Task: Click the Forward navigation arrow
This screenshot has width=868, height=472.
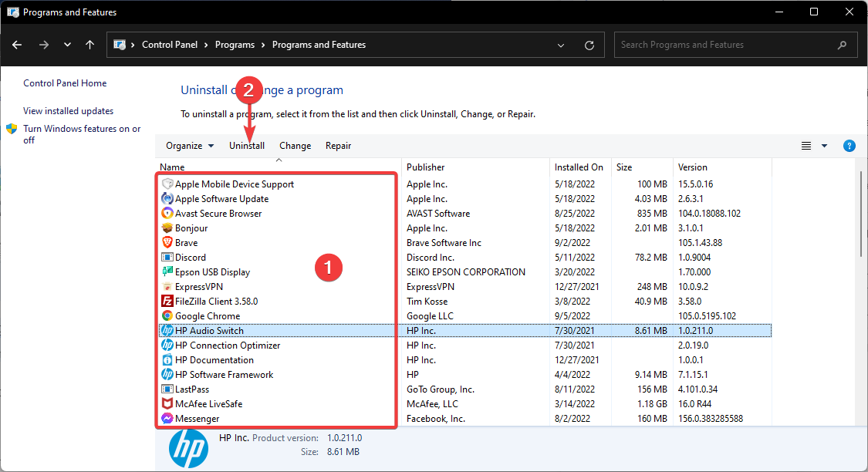Action: (44, 45)
